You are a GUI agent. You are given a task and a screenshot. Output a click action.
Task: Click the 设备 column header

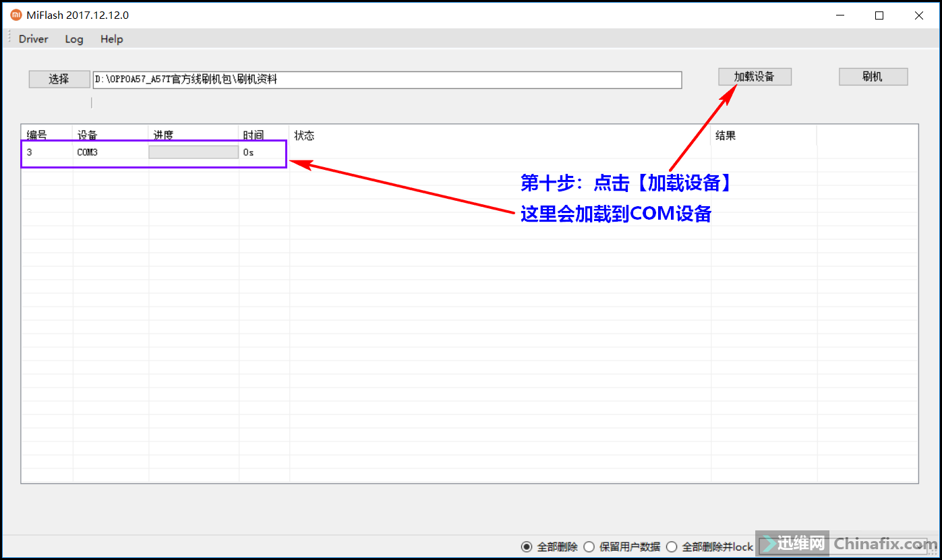[x=111, y=135]
